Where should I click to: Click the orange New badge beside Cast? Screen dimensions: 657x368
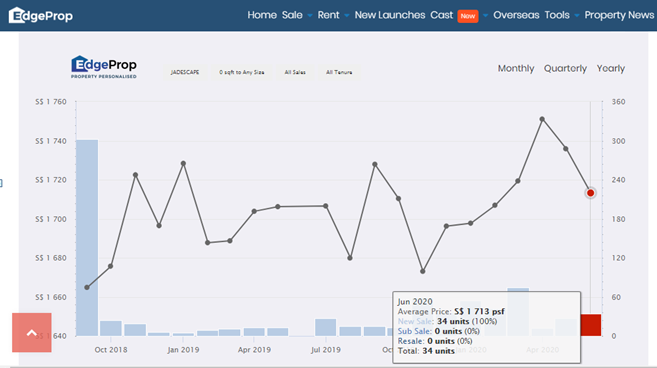(x=468, y=16)
